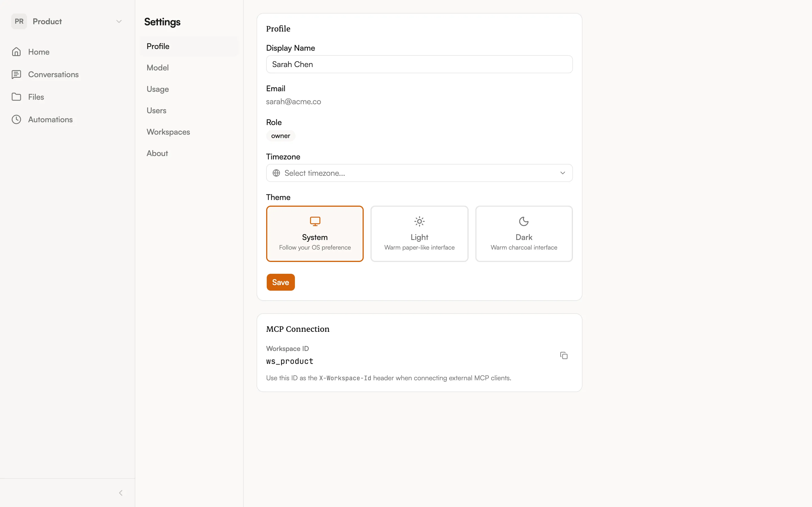Save the profile changes
812x507 pixels.
(x=281, y=282)
